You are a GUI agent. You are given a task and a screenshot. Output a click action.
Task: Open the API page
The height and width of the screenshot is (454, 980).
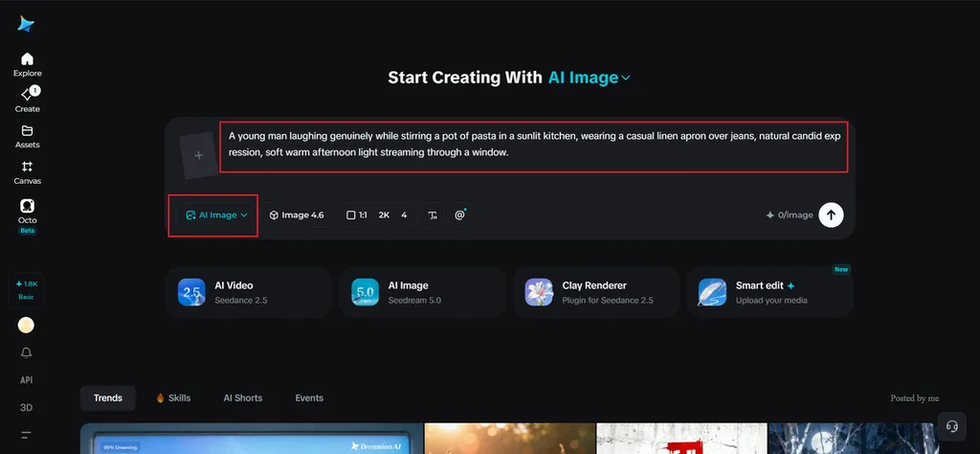point(26,380)
